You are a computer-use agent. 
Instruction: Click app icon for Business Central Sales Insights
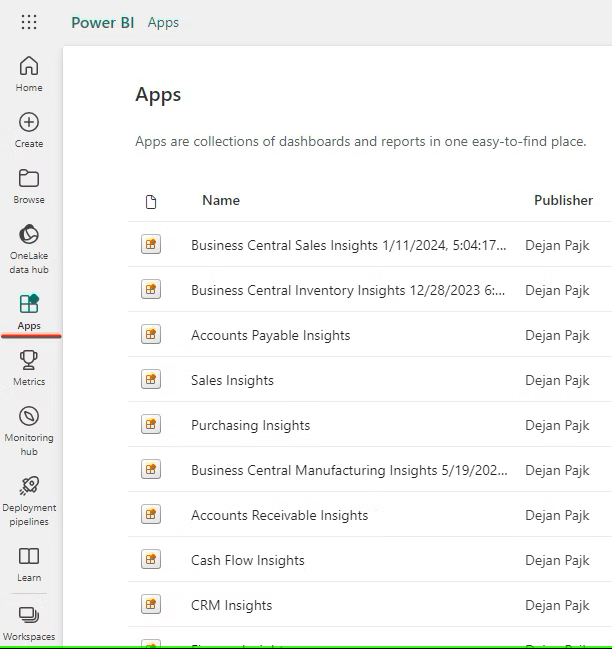click(x=151, y=244)
